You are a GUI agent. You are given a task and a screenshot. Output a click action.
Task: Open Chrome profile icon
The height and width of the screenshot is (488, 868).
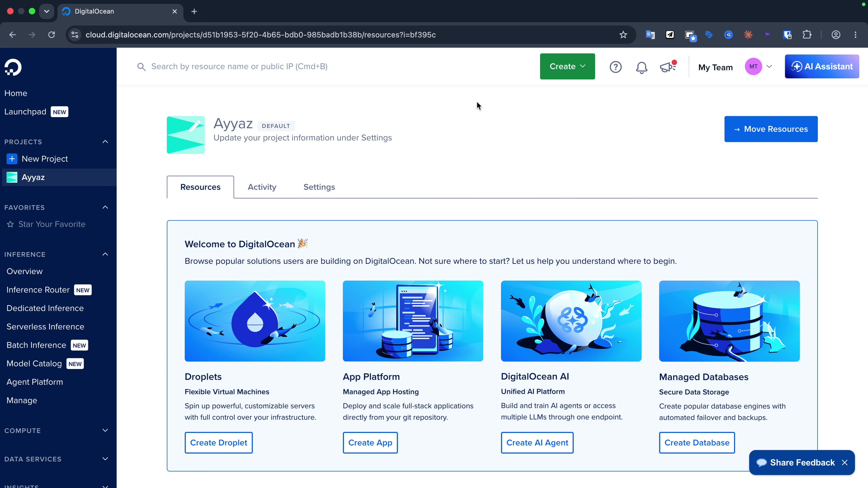pos(836,35)
